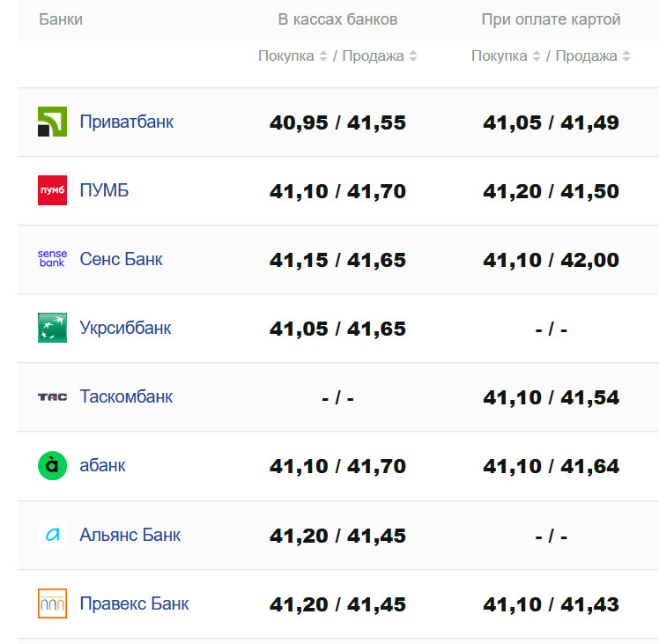Open the Укрсиббанк link
The image size is (659, 644).
(125, 328)
